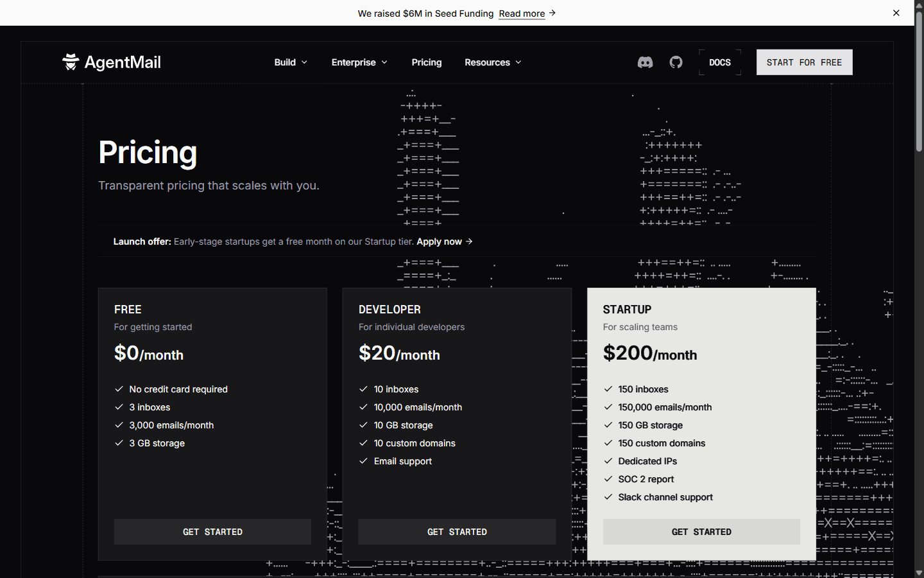Click the DEVELOPER plan title
Screen dimensions: 924x578
389,310
